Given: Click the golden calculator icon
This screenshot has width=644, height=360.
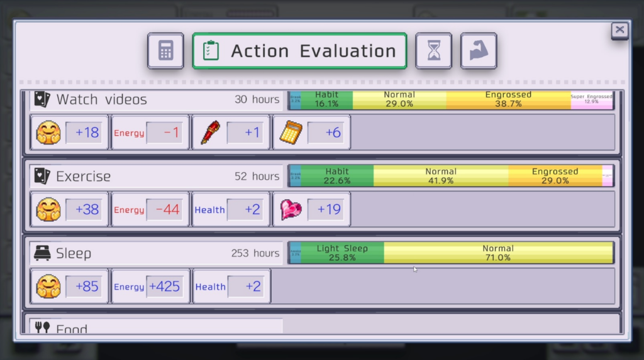Looking at the screenshot, I should click(291, 133).
